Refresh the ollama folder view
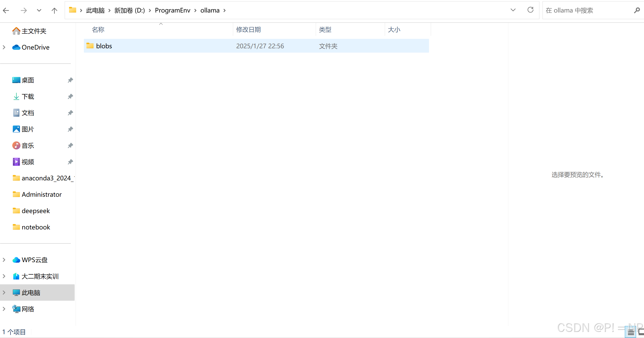The width and height of the screenshot is (644, 338). (x=530, y=10)
